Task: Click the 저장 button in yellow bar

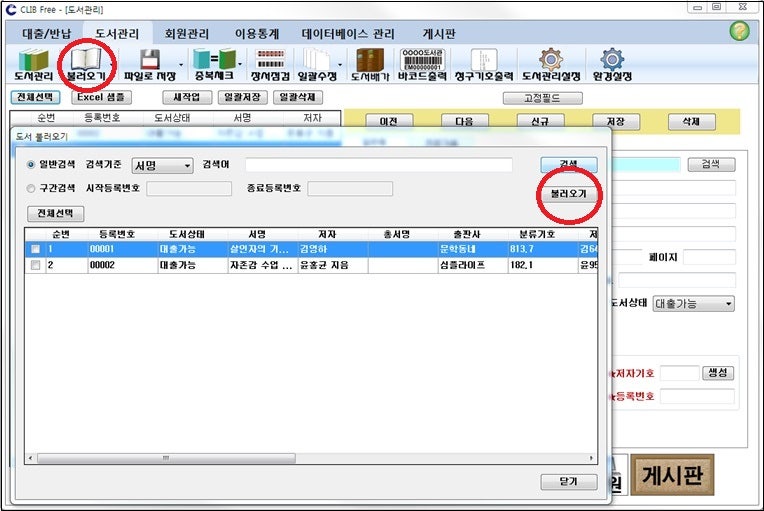Action: 616,121
